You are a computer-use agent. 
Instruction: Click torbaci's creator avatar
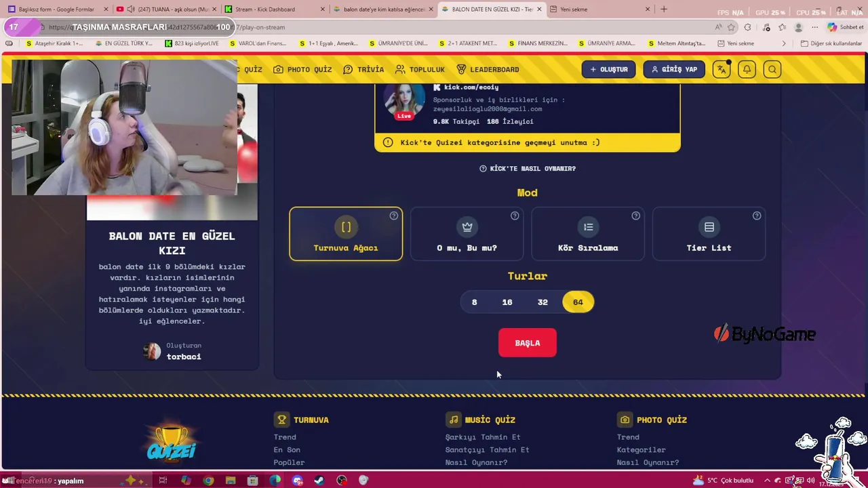coord(152,351)
